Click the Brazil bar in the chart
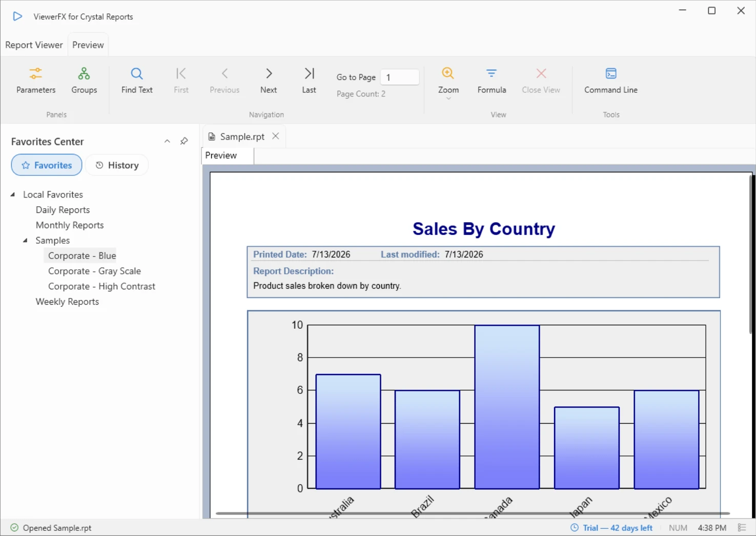 tap(427, 440)
